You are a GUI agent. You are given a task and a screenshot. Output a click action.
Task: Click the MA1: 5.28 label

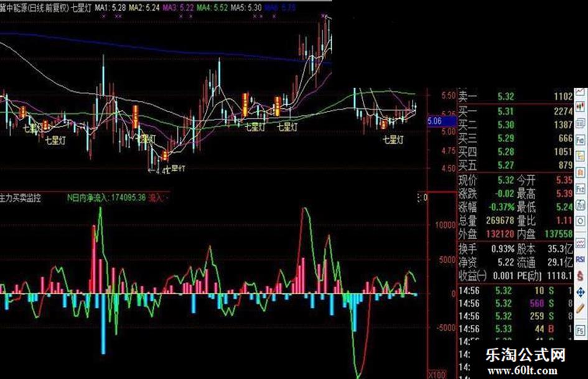(110, 7)
